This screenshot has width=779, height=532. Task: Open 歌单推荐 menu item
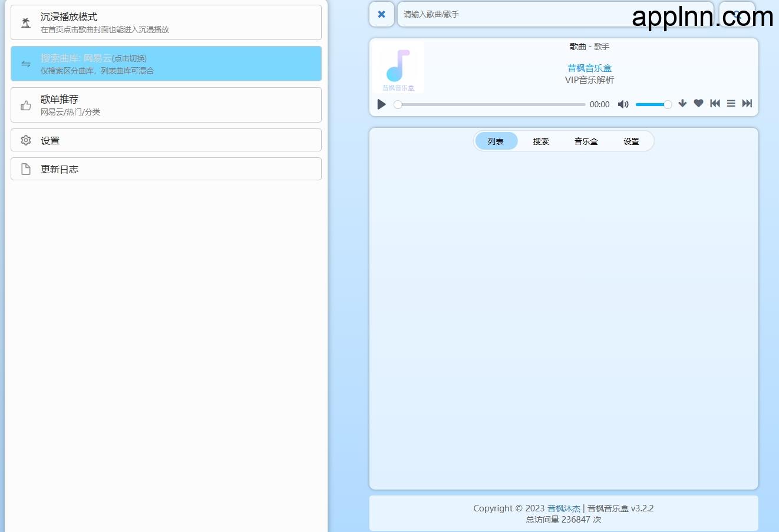(166, 105)
